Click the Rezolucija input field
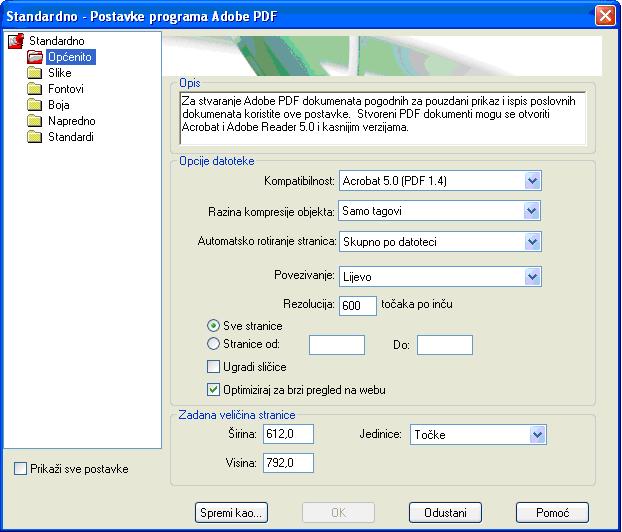This screenshot has width=622, height=532. (x=358, y=306)
